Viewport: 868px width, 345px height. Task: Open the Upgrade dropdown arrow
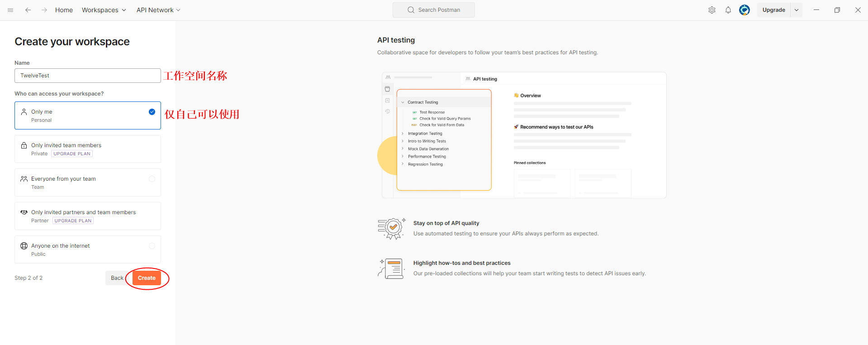(x=797, y=10)
